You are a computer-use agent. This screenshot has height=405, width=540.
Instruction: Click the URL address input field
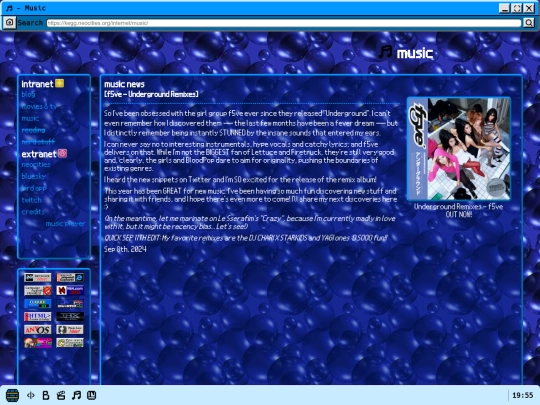[x=284, y=23]
